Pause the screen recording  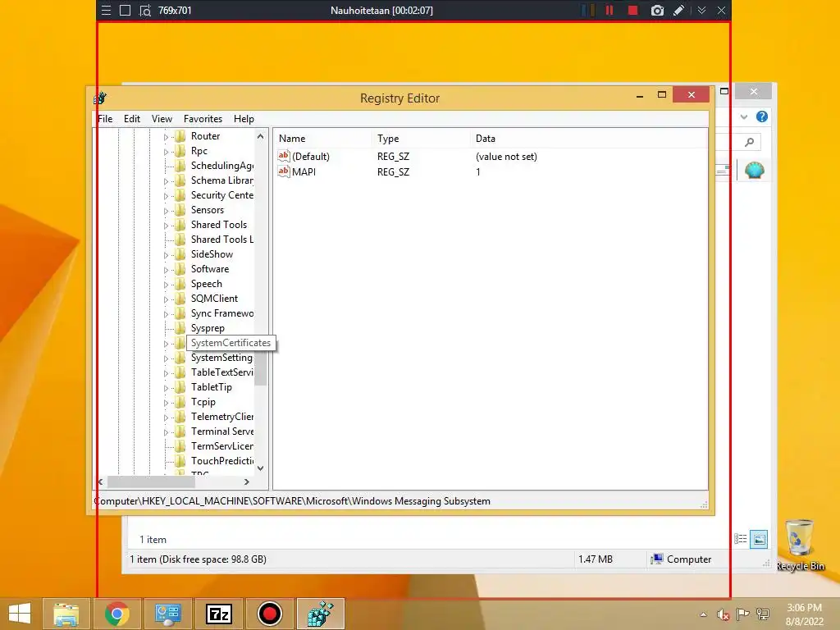coord(609,10)
